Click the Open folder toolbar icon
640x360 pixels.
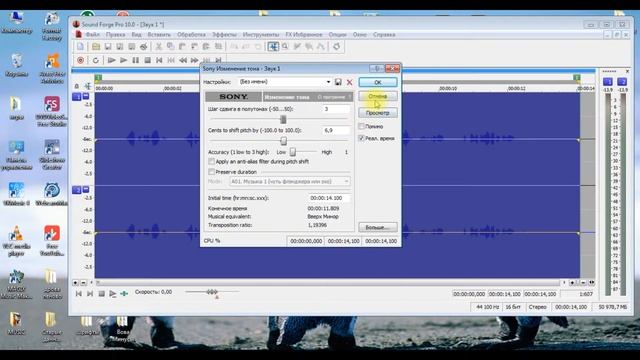[96, 47]
